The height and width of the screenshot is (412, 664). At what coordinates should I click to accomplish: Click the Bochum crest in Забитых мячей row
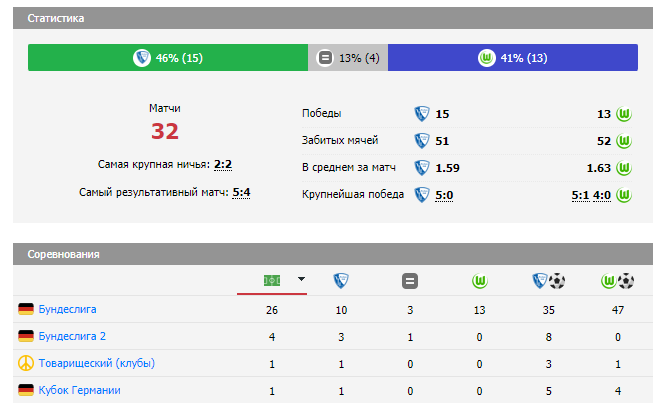click(x=421, y=141)
